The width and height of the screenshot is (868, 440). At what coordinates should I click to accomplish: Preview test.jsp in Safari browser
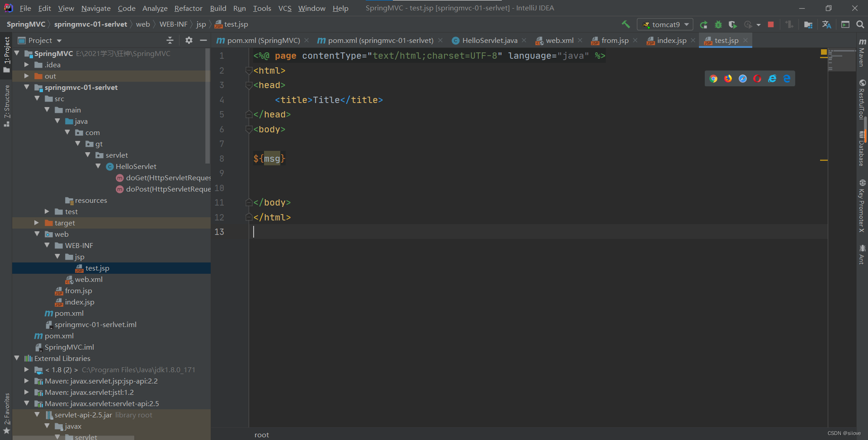coord(743,79)
